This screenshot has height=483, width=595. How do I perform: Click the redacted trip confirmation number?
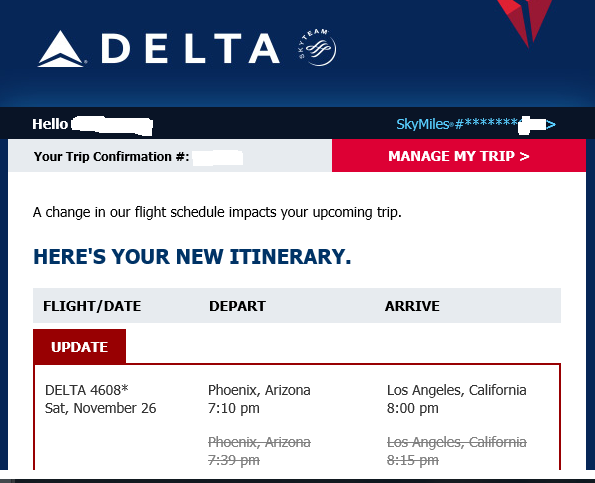click(x=218, y=157)
